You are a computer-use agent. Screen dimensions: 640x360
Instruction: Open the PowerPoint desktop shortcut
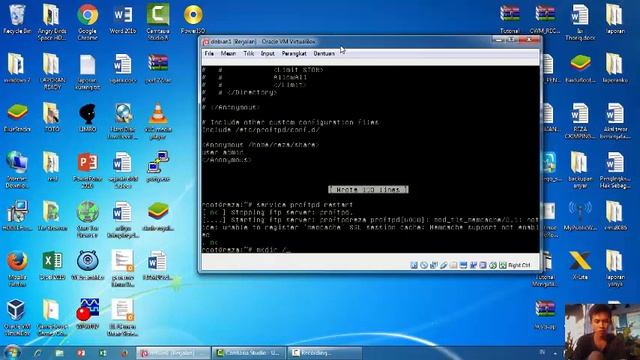[x=87, y=171]
